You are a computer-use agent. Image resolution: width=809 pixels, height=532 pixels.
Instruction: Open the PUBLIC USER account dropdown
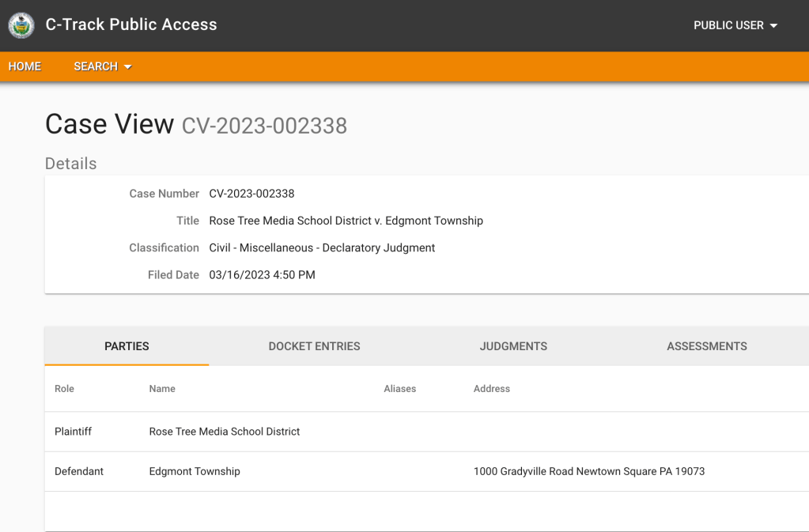point(735,25)
